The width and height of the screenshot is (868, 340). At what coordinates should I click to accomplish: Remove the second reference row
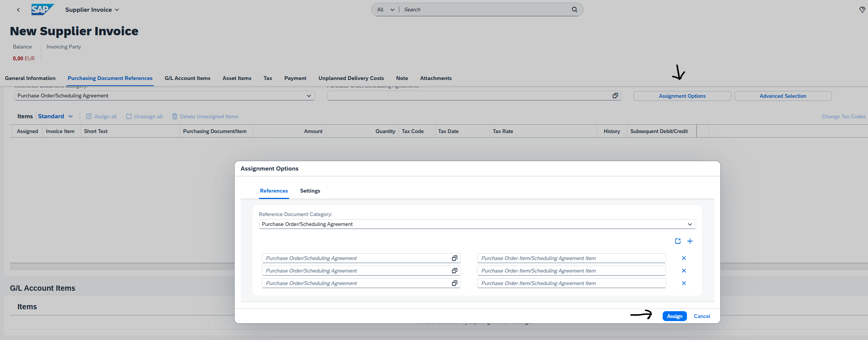[x=684, y=271]
